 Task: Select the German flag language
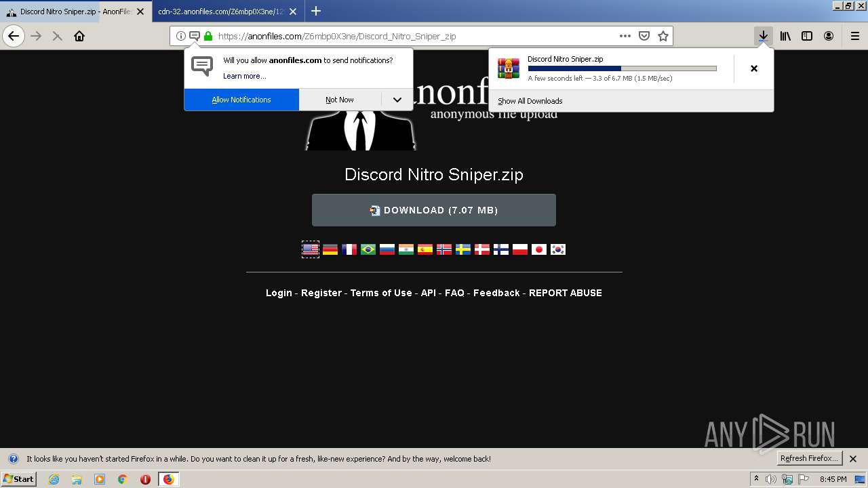click(330, 249)
